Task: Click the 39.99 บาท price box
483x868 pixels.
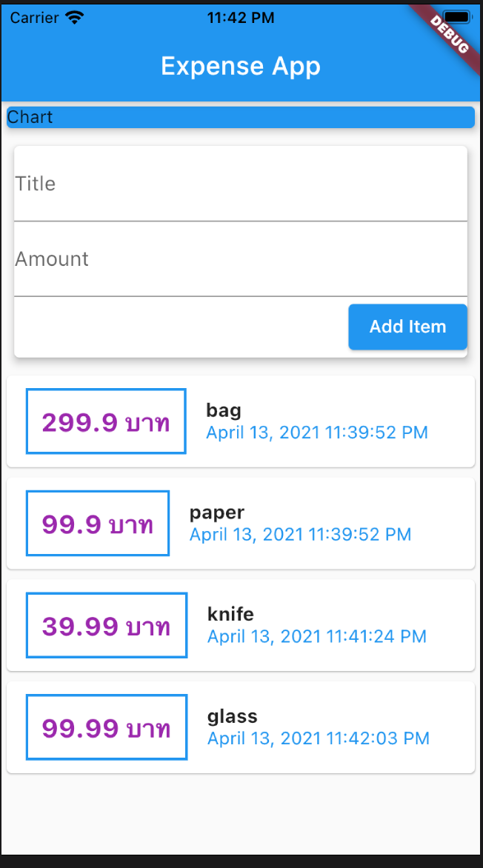Action: click(107, 626)
